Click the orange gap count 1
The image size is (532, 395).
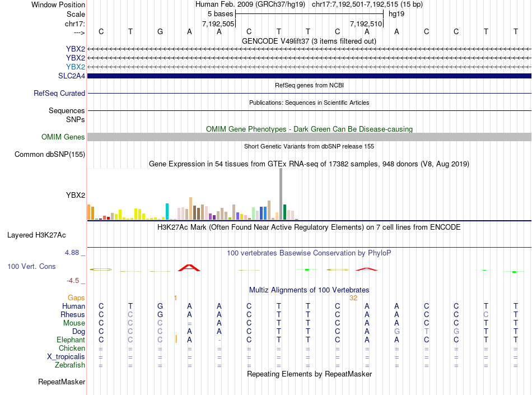pos(175,298)
